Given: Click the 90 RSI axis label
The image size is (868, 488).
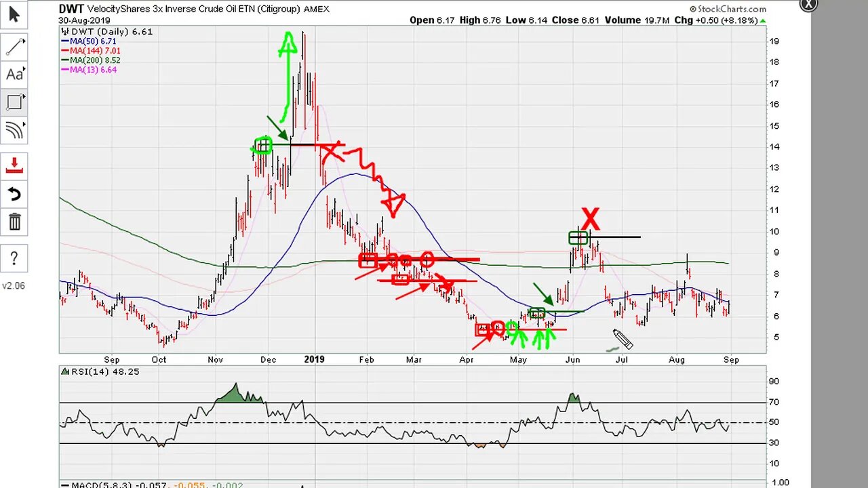Looking at the screenshot, I should [x=774, y=382].
